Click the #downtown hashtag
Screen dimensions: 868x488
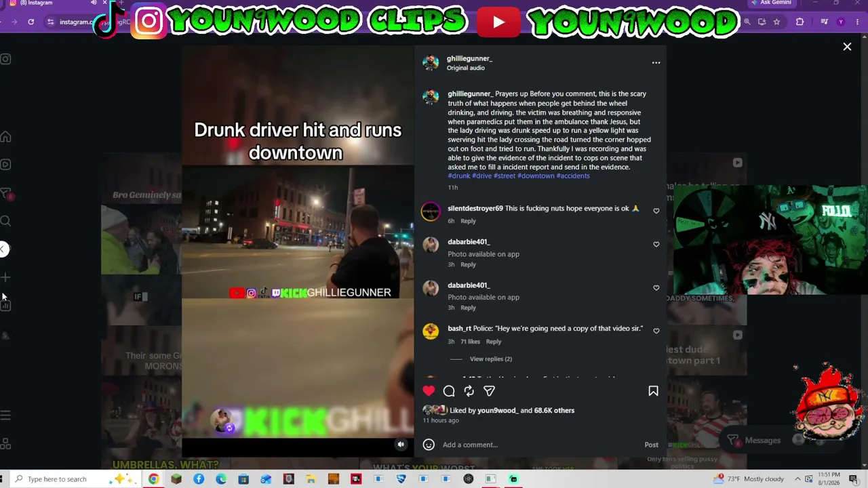tap(536, 176)
